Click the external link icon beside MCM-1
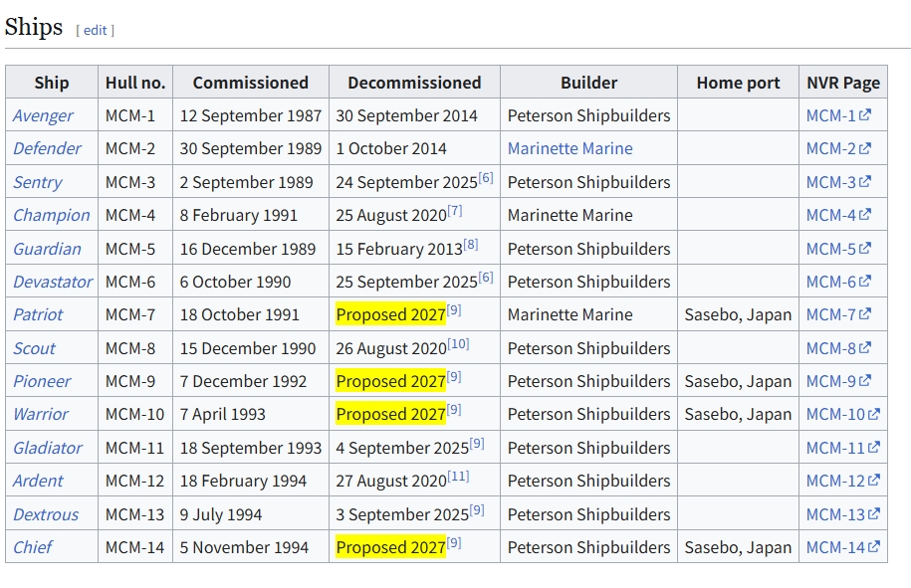Screen dimensions: 911x588 tap(865, 115)
